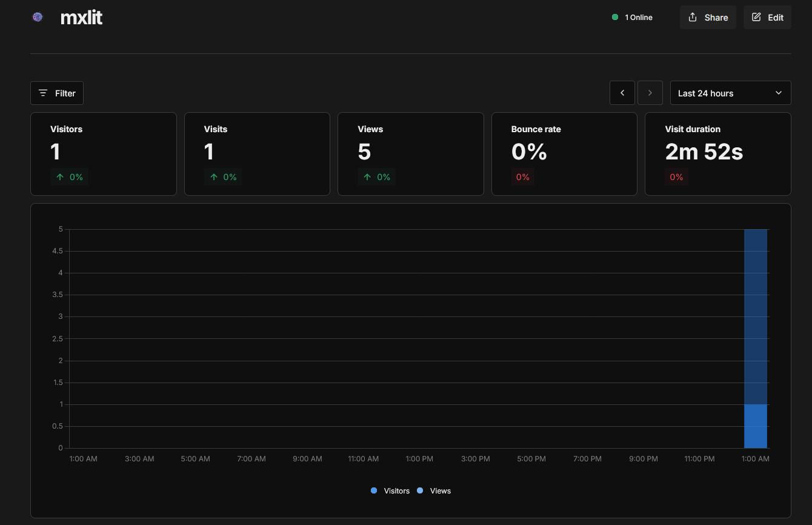Expand the Last 24 hours dropdown
The height and width of the screenshot is (525, 812).
tap(730, 93)
